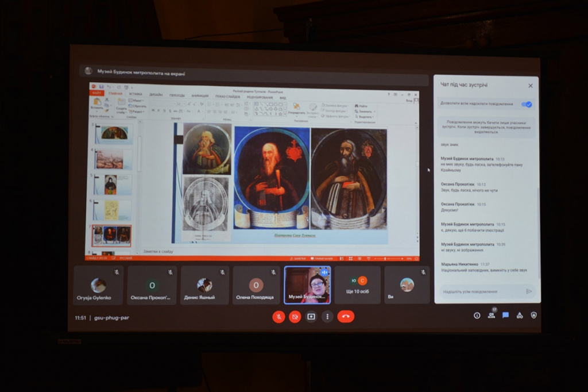588x392 pixels.
Task: Click the Paste clipboard icon in PowerPoint
Action: (x=96, y=102)
